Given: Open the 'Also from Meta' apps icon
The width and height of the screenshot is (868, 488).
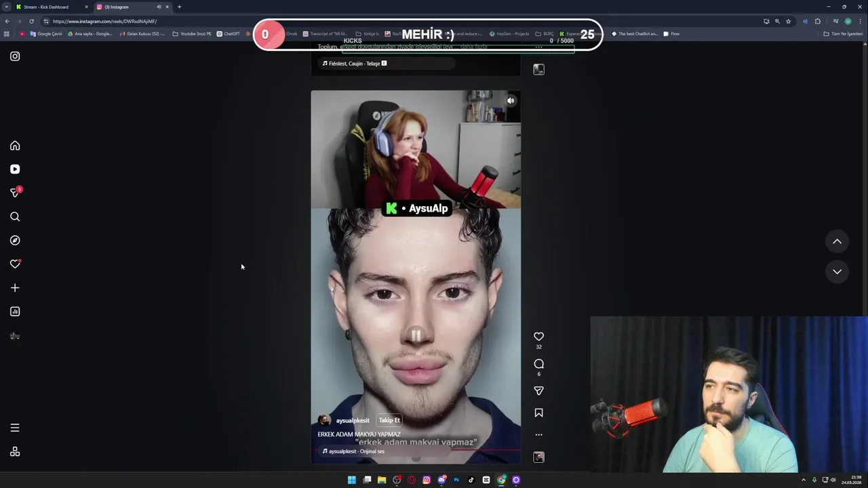Looking at the screenshot, I should point(15,452).
